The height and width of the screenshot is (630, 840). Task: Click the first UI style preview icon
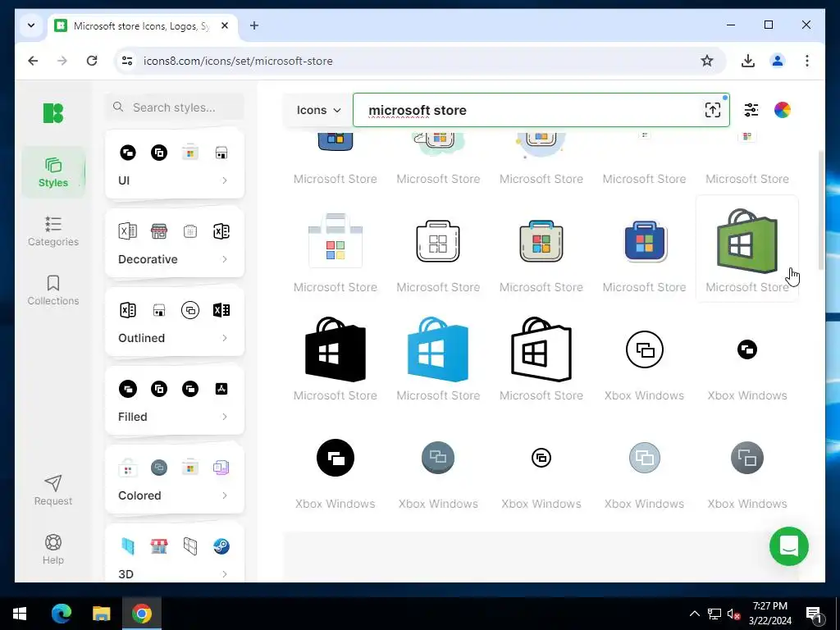[127, 153]
